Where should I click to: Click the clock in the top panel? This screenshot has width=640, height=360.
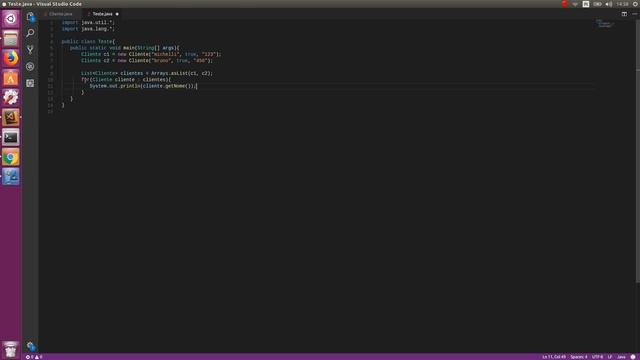click(x=622, y=4)
